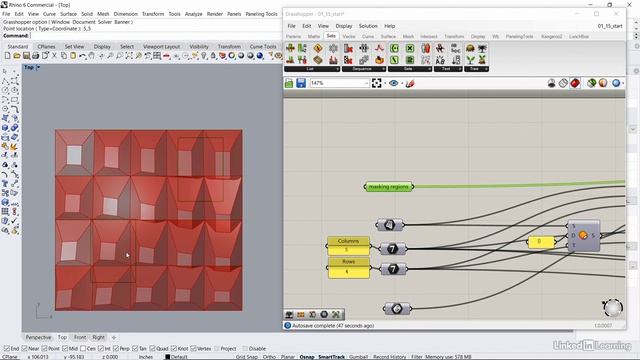Click the Grasshopper open file green icon
640x360 pixels.
pyautogui.click(x=289, y=83)
